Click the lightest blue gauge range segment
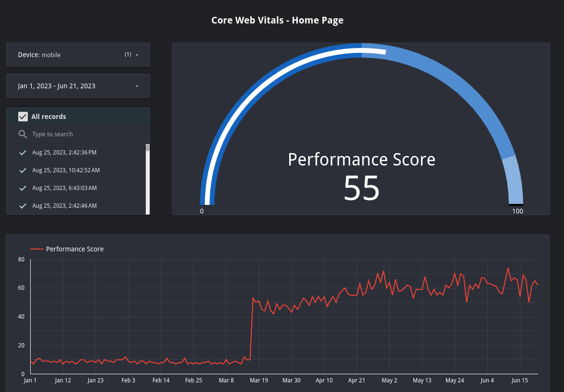The height and width of the screenshot is (392, 564). pyautogui.click(x=514, y=181)
